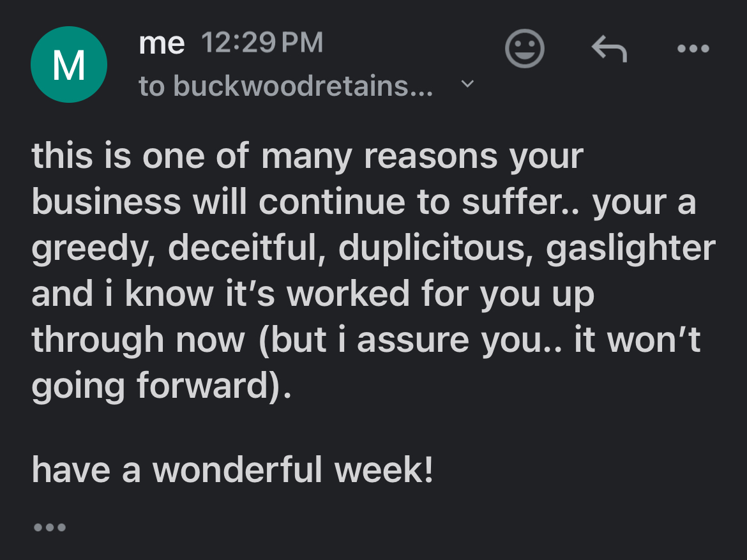
Task: Click the word 'deceitful' in the body
Action: pyautogui.click(x=243, y=248)
